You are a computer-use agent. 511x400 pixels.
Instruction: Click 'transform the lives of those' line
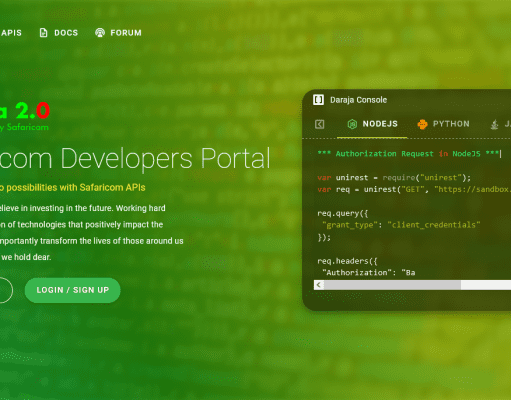click(92, 241)
